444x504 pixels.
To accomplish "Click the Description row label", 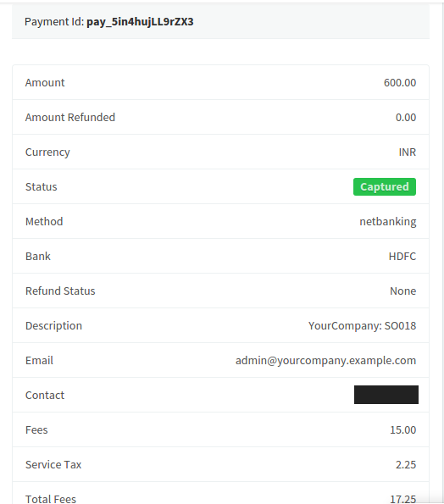I will point(53,326).
